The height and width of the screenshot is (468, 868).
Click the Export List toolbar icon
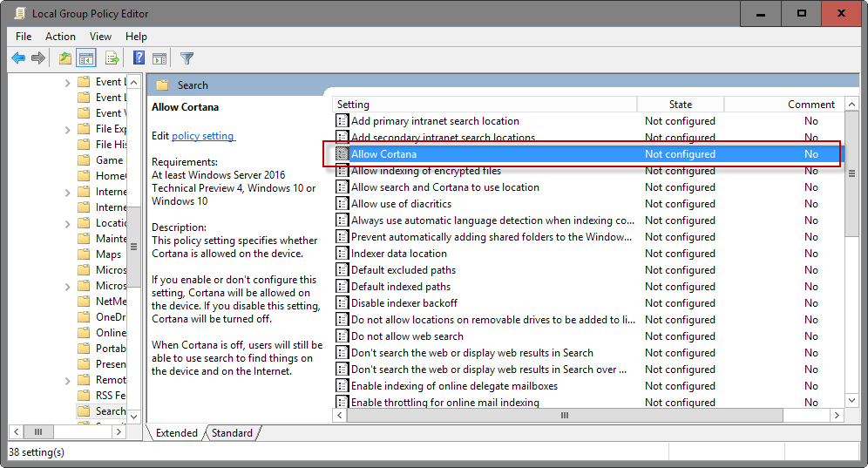tap(112, 58)
